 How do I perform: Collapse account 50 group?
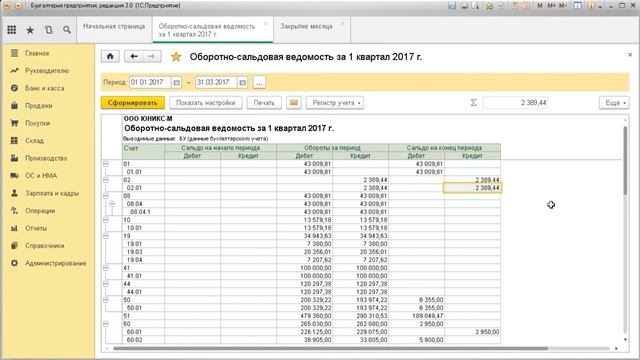click(x=106, y=300)
